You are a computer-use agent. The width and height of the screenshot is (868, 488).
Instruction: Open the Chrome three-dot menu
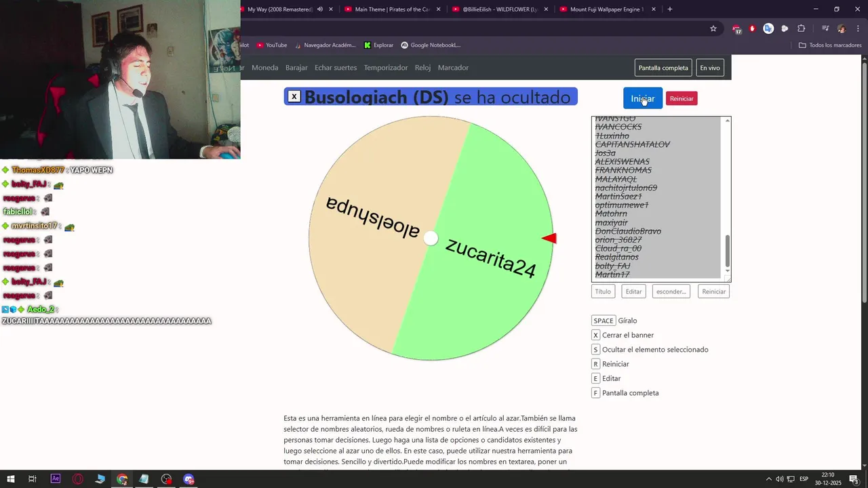[x=857, y=28]
